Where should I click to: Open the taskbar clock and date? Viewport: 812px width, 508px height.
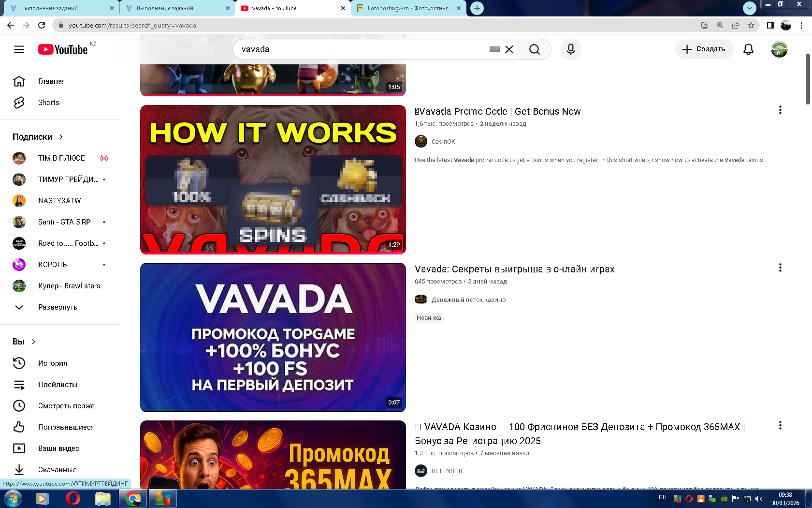click(x=785, y=499)
